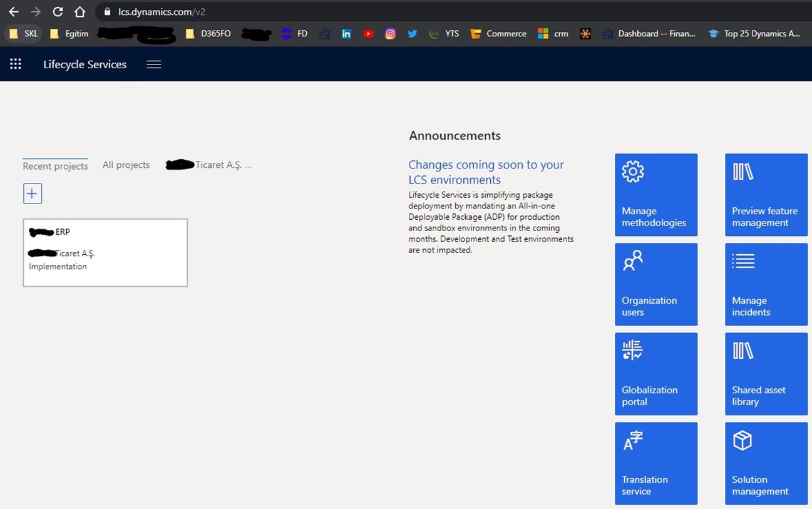Open the Shared asset library tile
This screenshot has height=509, width=812.
pyautogui.click(x=766, y=374)
